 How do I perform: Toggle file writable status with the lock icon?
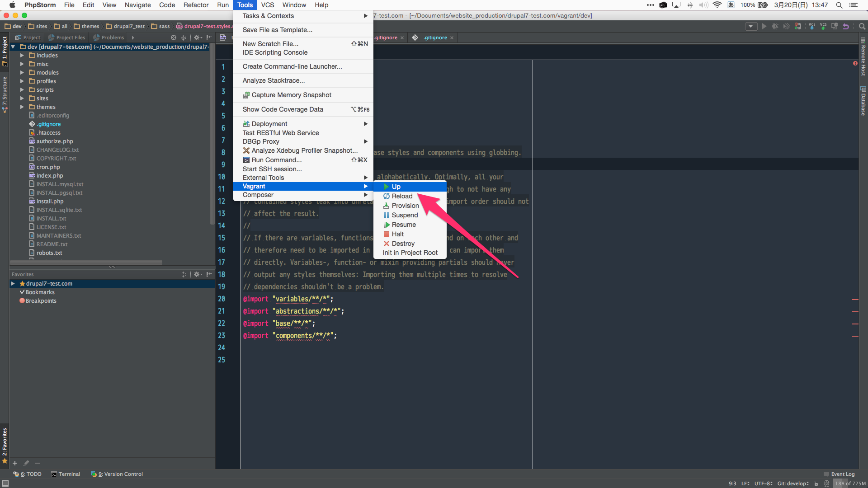pos(816,483)
